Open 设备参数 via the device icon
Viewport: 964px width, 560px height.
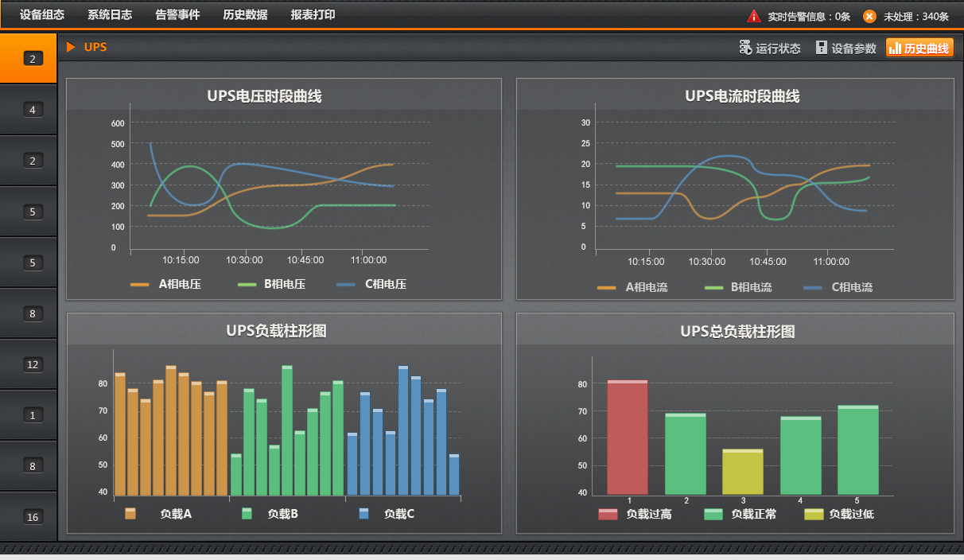821,47
